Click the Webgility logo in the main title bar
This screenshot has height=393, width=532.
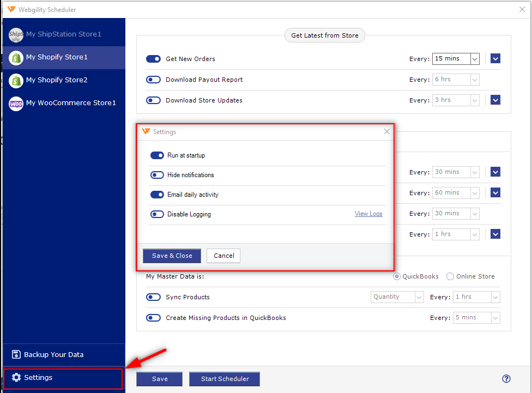coord(11,9)
